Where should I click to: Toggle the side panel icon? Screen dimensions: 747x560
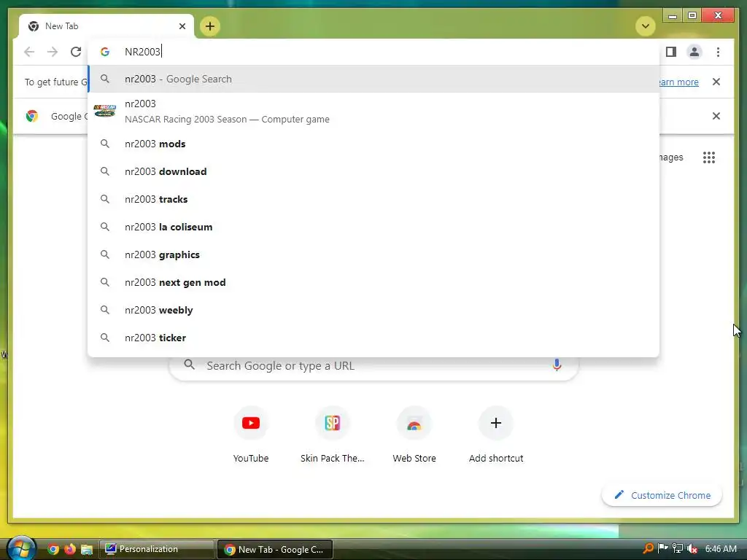(671, 52)
